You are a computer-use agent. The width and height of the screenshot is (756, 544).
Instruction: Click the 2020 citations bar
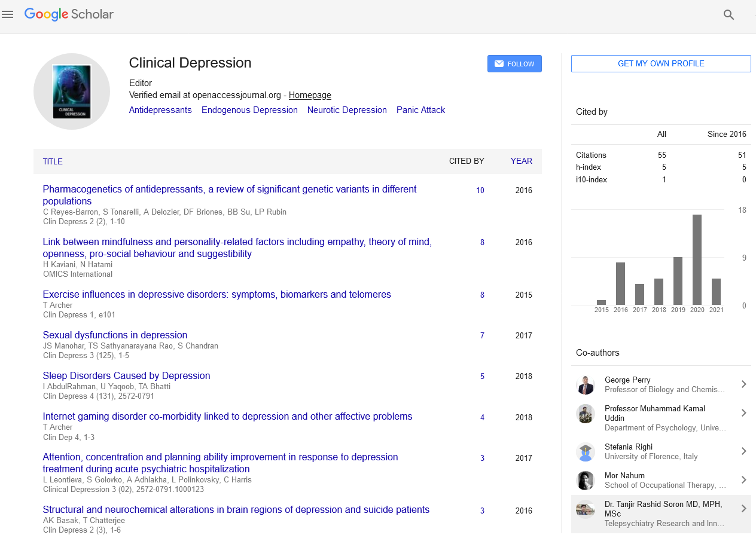tap(697, 259)
